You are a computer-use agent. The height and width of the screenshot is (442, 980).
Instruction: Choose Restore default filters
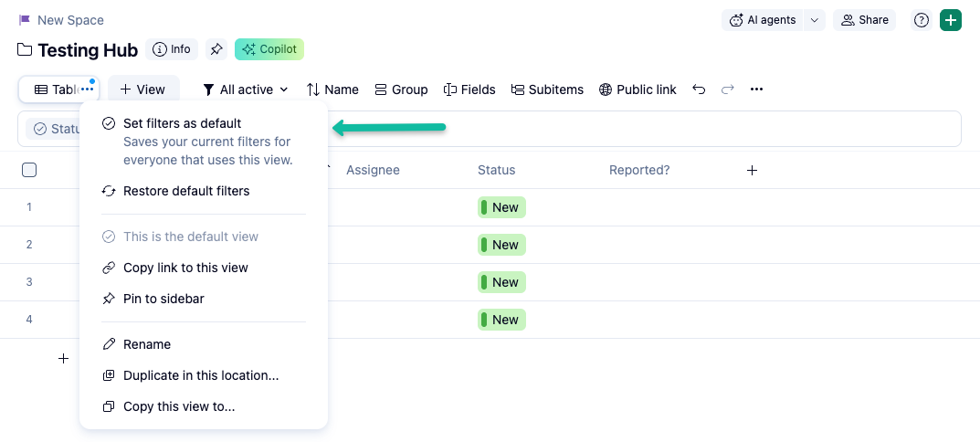click(185, 191)
